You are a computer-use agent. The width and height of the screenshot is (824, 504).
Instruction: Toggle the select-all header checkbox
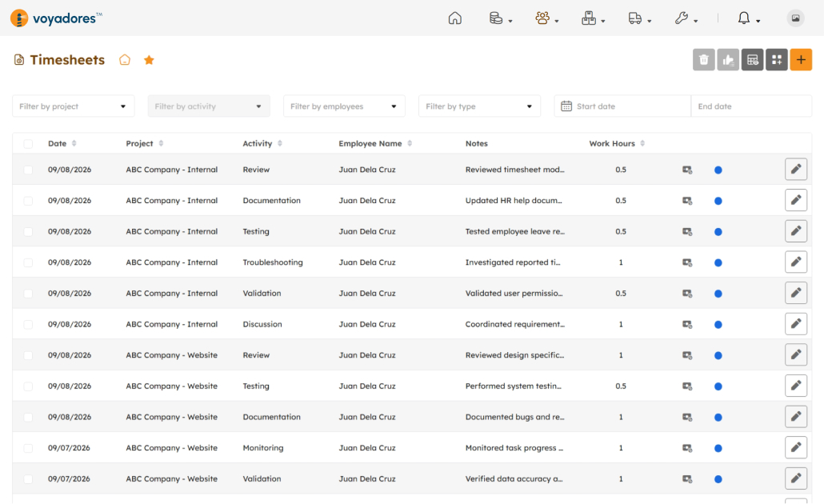coord(28,144)
